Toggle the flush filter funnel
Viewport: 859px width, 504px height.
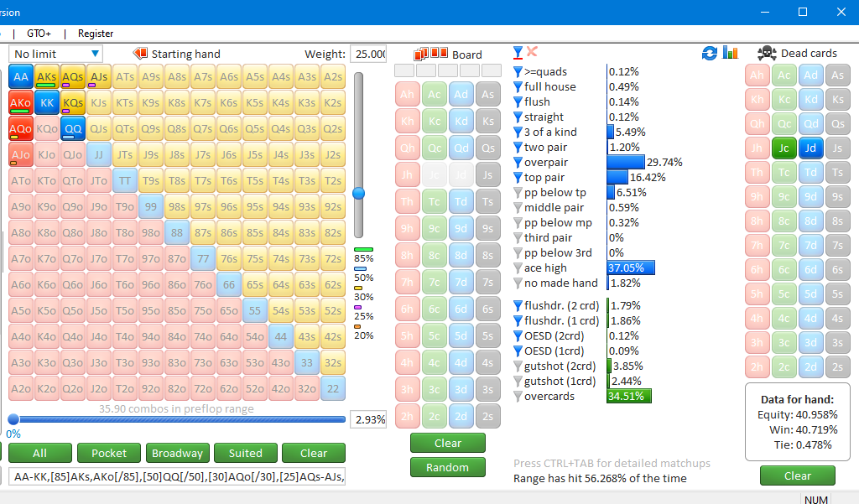coord(518,102)
